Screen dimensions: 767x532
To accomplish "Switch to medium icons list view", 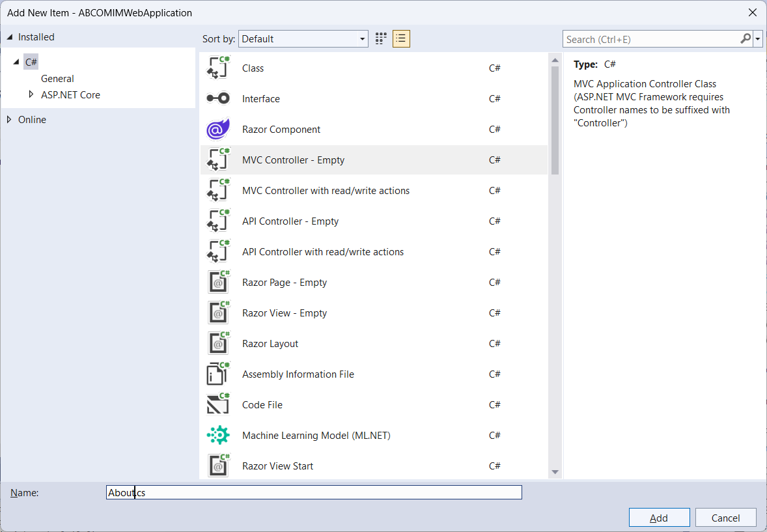I will click(401, 39).
